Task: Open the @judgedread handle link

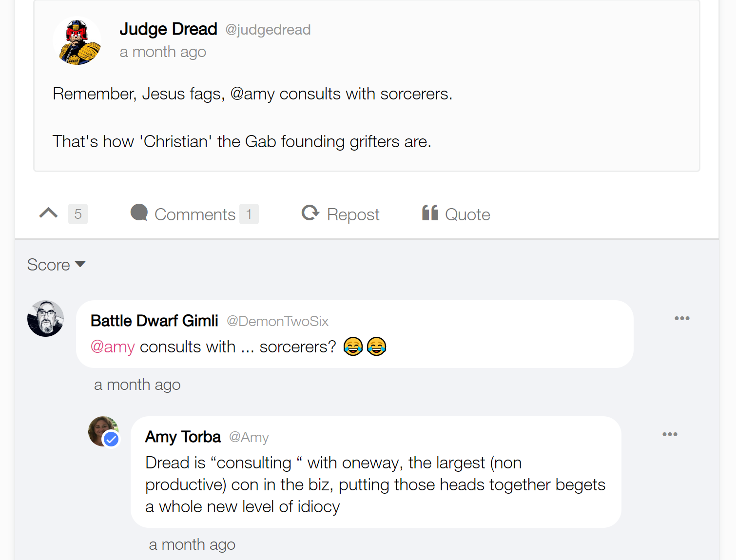Action: (268, 30)
